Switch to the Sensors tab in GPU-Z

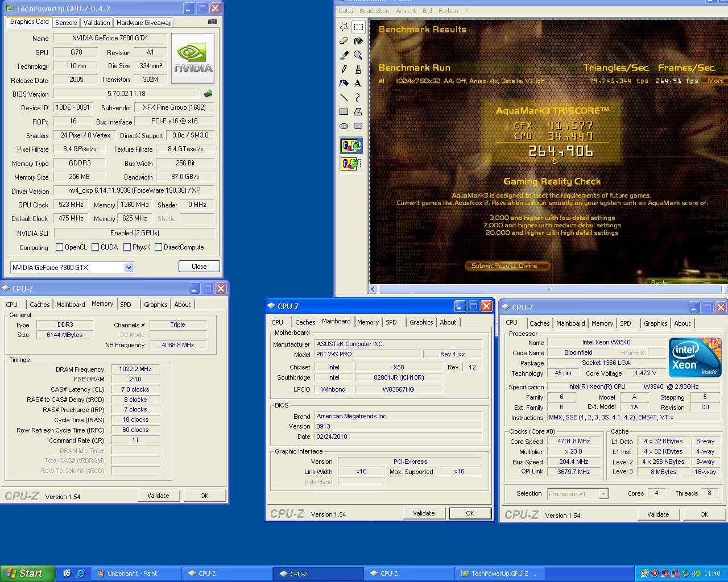pyautogui.click(x=66, y=23)
